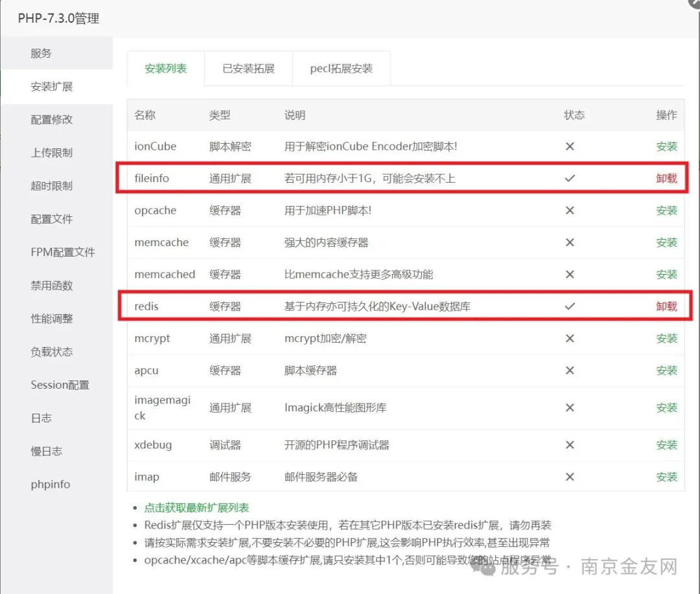This screenshot has width=700, height=594.
Task: Switch to the 安装列表 tab
Action: pos(166,68)
